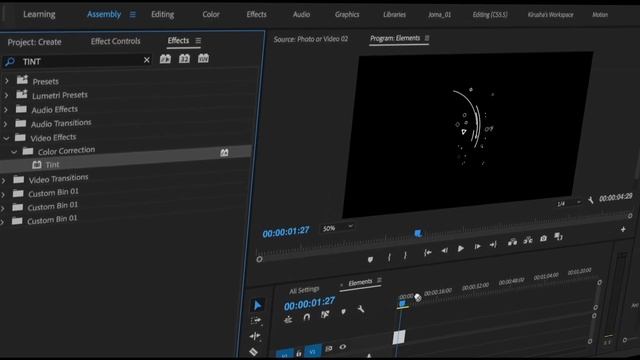Toggle V1 track targeting button
Screen dimensions: 640x360
(313, 351)
